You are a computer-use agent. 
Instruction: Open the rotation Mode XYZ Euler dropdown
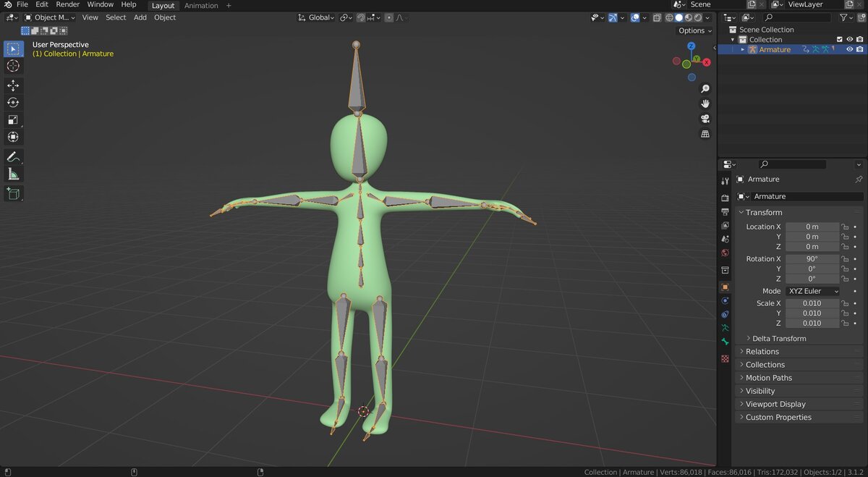pos(813,291)
